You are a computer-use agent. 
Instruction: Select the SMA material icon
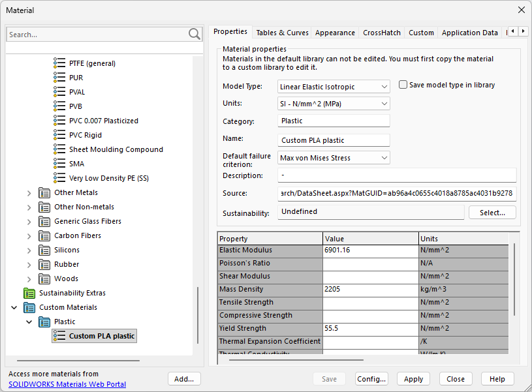click(x=59, y=164)
